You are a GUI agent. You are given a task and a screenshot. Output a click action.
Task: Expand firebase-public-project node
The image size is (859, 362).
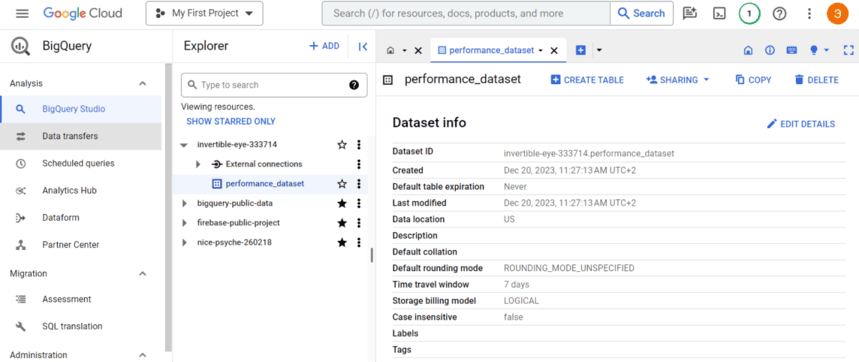pyautogui.click(x=185, y=223)
